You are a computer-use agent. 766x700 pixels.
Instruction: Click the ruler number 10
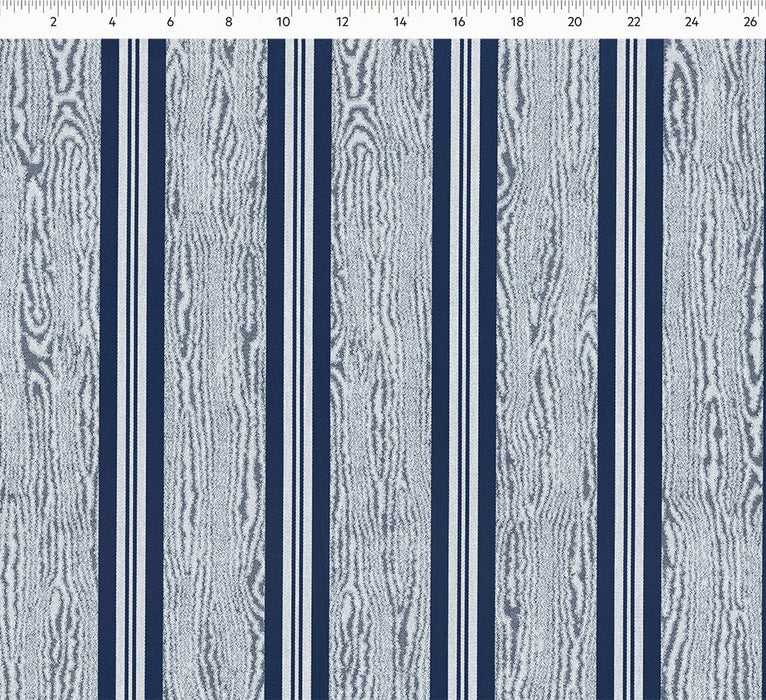pyautogui.click(x=283, y=22)
